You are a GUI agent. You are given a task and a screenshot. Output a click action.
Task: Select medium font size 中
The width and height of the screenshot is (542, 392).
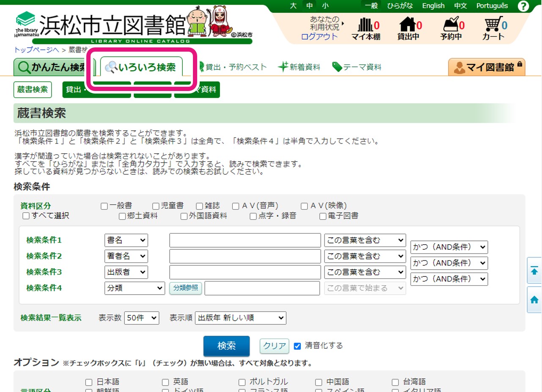[x=309, y=6]
